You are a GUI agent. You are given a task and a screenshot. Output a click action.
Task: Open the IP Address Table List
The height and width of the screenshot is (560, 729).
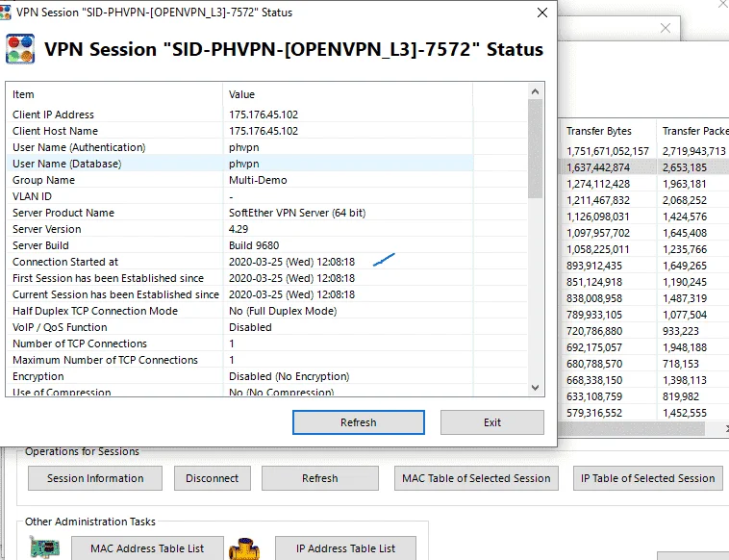[345, 548]
